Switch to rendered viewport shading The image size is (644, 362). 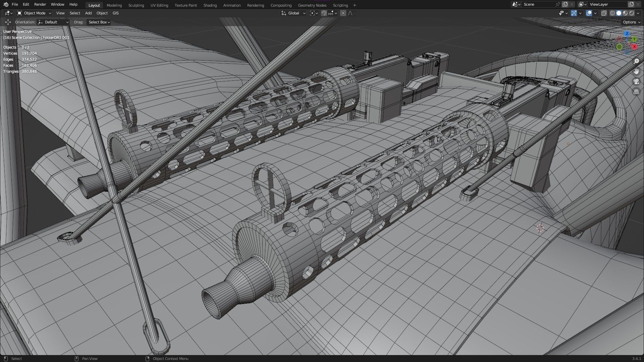coord(632,13)
